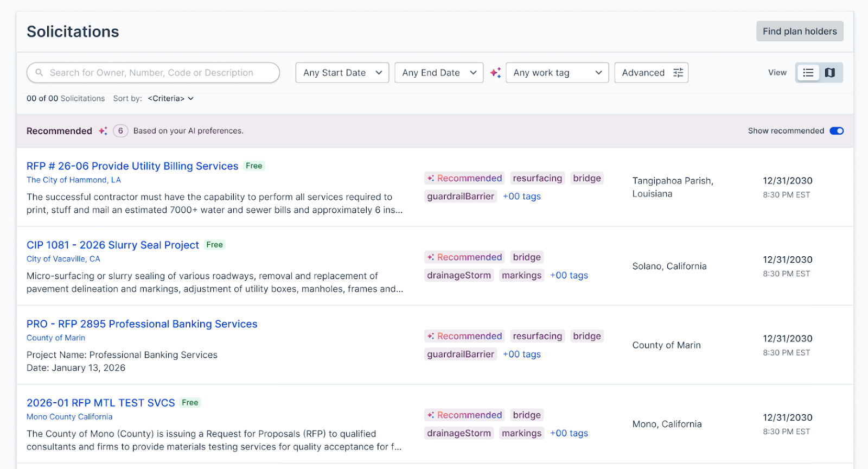Open Mono County California owner link
868x469 pixels.
[x=69, y=417]
